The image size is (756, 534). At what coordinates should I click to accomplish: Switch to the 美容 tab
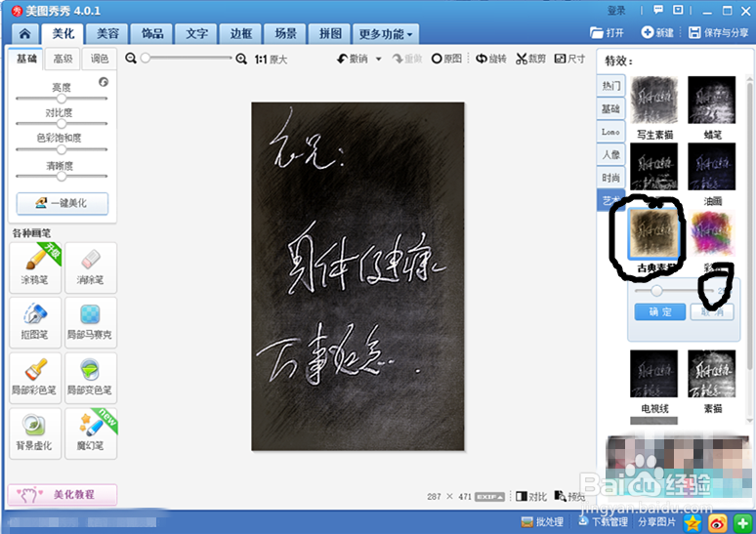coord(107,34)
